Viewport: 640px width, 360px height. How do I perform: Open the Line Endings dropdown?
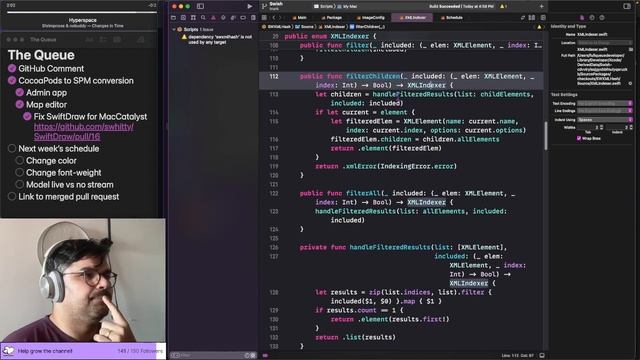coord(605,111)
